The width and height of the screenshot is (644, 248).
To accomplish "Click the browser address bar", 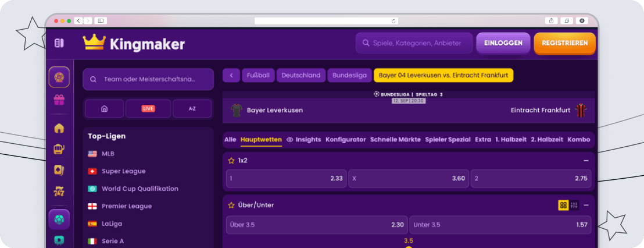I will 326,21.
